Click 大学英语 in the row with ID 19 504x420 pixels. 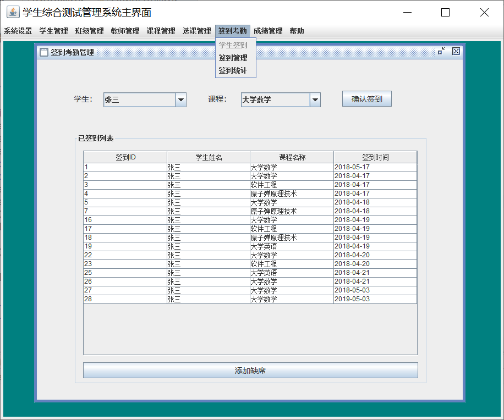click(264, 246)
